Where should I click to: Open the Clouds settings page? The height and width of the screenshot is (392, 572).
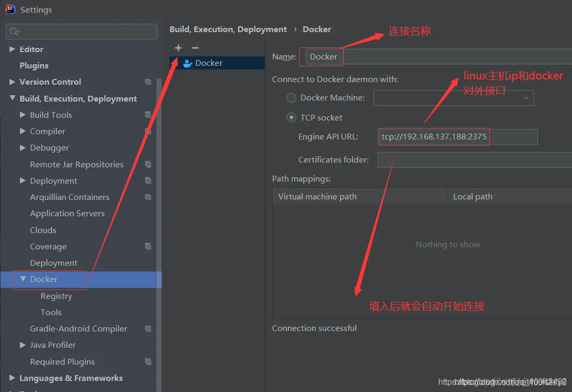pyautogui.click(x=43, y=230)
